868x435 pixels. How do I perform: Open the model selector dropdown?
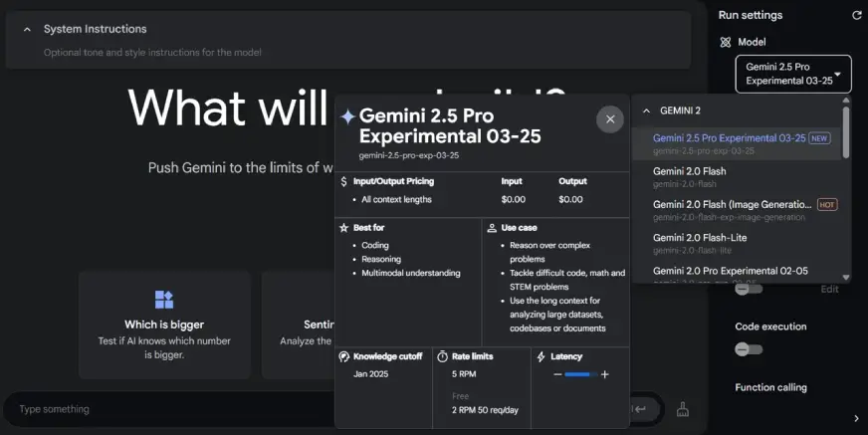pos(793,74)
